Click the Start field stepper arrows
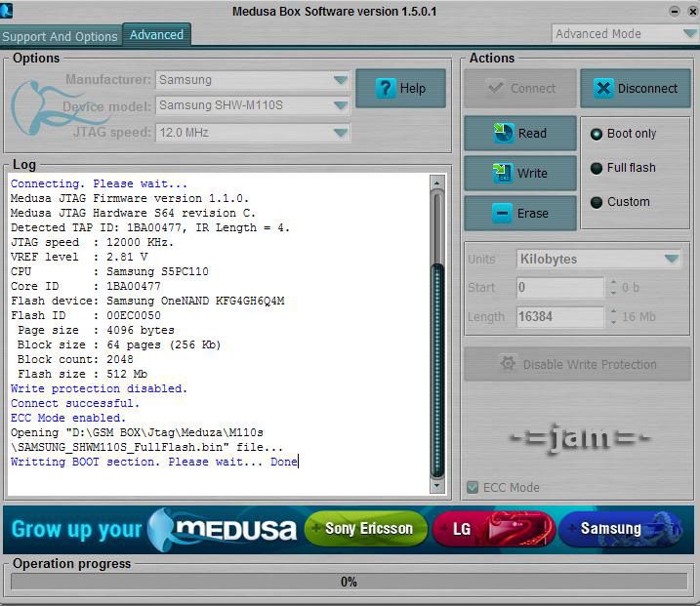 coord(613,287)
